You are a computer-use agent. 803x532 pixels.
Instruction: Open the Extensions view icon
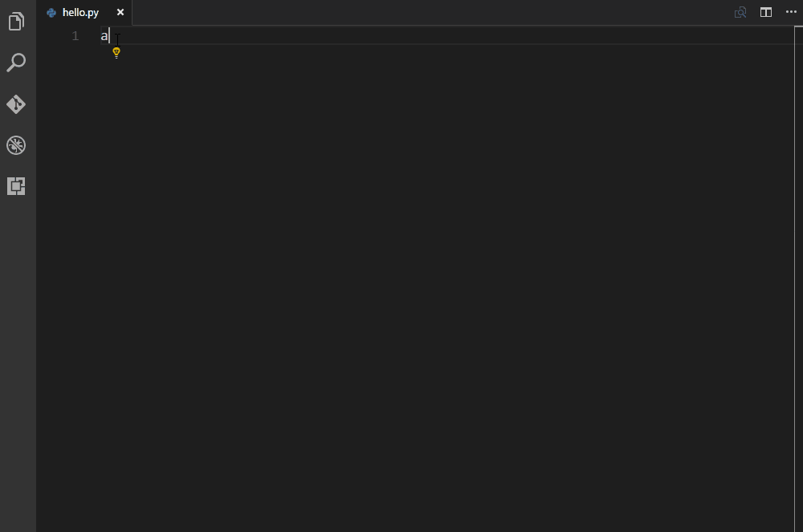[x=16, y=186]
